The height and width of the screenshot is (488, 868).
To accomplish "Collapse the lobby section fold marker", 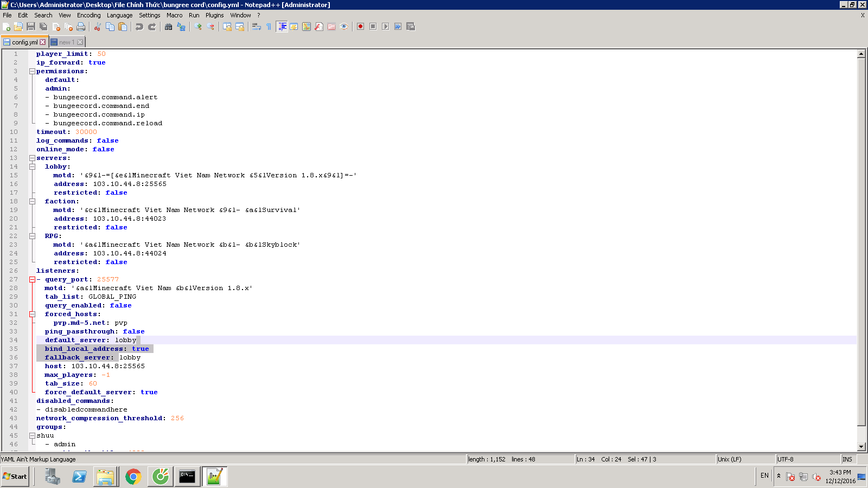I will [32, 167].
